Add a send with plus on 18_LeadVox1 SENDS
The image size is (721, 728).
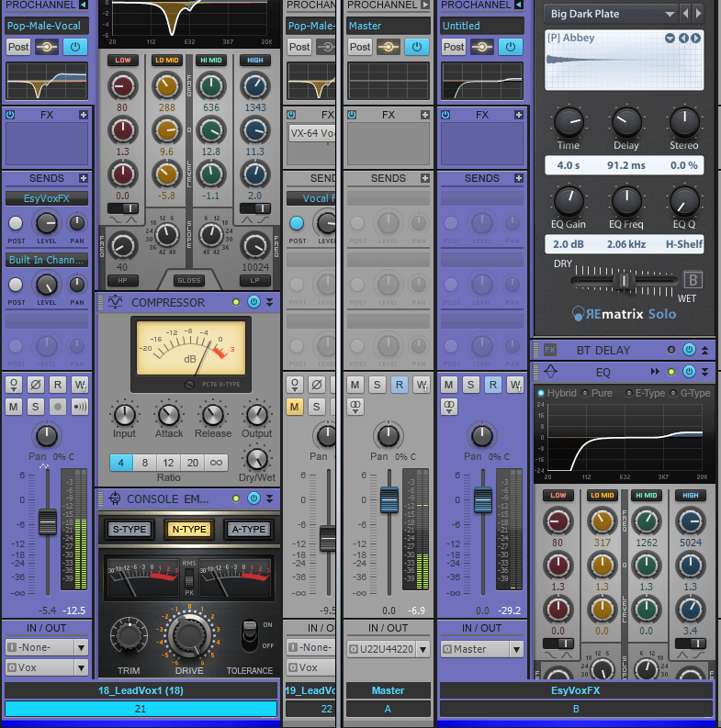tap(84, 178)
